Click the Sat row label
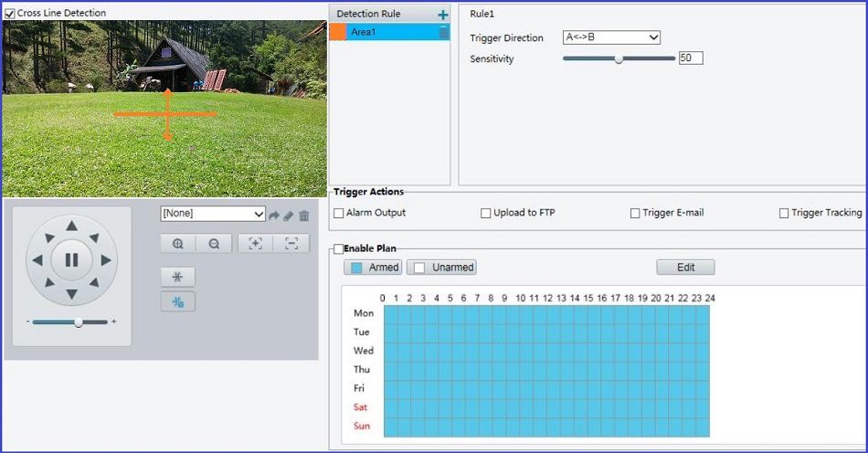 coord(360,407)
